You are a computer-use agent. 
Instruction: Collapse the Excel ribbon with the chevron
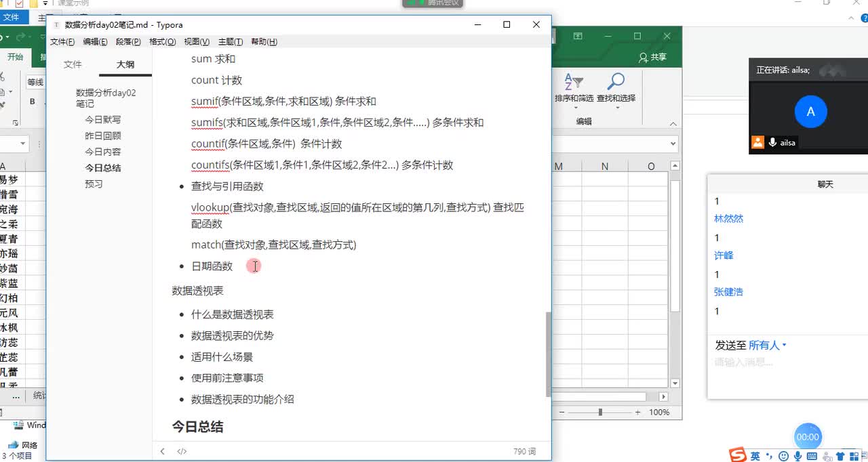(673, 124)
